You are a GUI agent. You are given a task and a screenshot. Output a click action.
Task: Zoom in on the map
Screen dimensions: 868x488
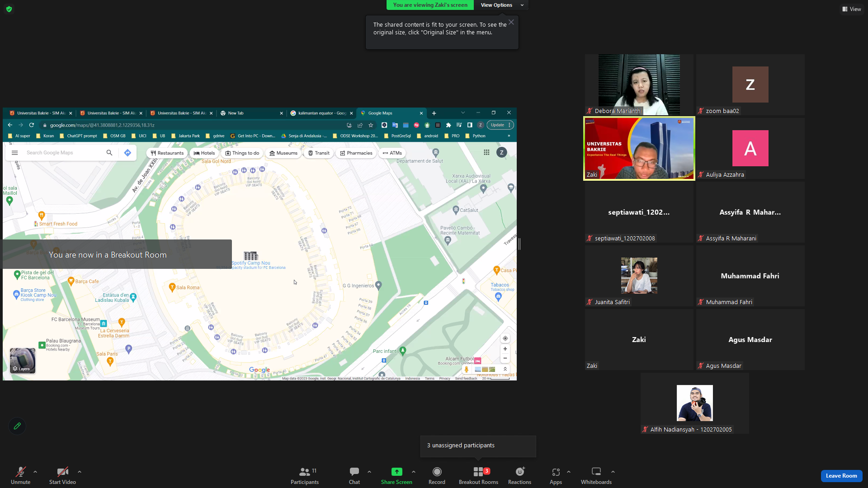coord(505,349)
